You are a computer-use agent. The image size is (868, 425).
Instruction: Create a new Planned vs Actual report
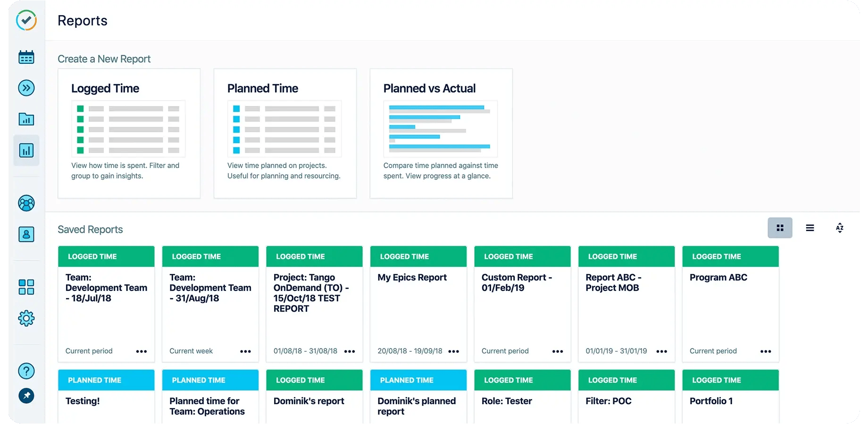click(441, 133)
